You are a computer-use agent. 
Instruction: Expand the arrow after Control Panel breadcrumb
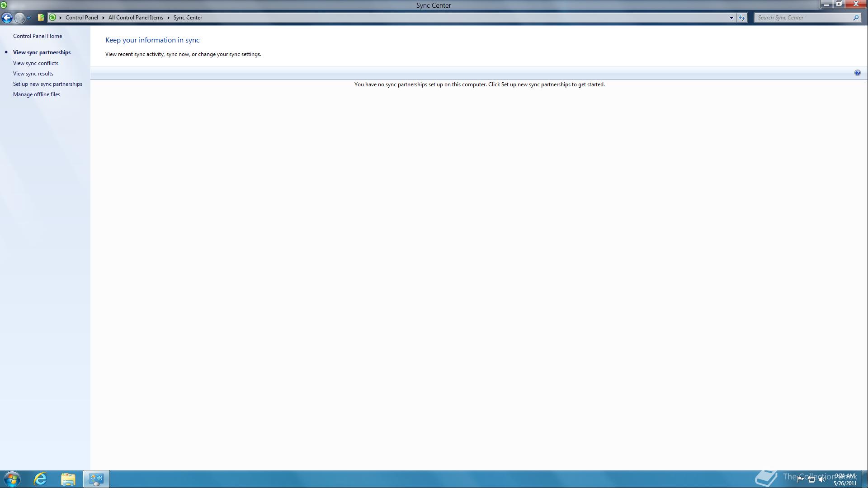[103, 18]
